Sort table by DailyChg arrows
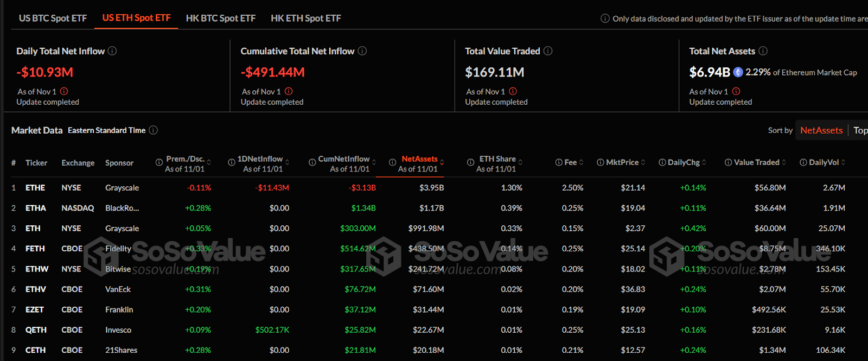Image resolution: width=868 pixels, height=361 pixels. [704, 162]
